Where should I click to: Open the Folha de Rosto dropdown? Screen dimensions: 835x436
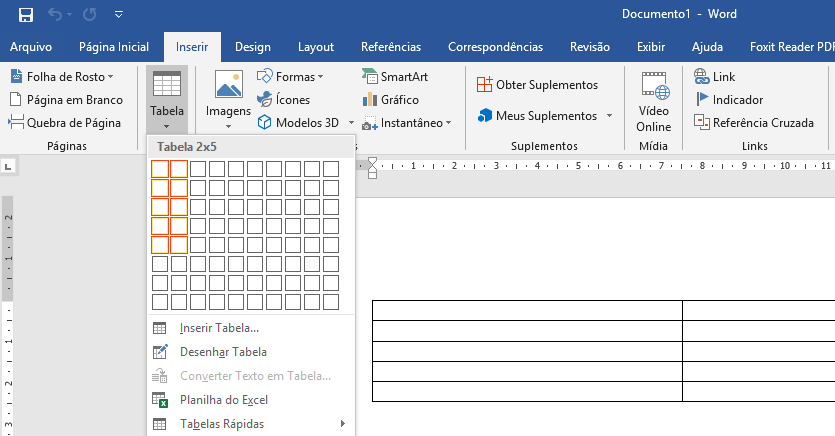[x=110, y=77]
